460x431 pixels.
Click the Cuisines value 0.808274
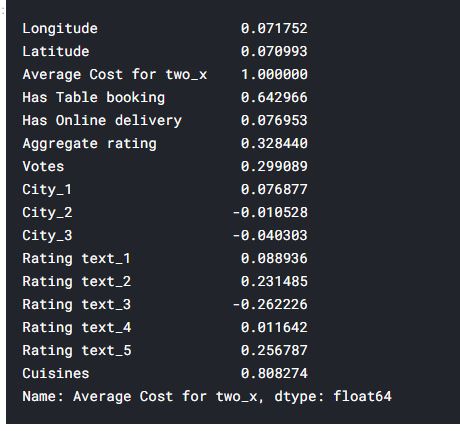274,374
